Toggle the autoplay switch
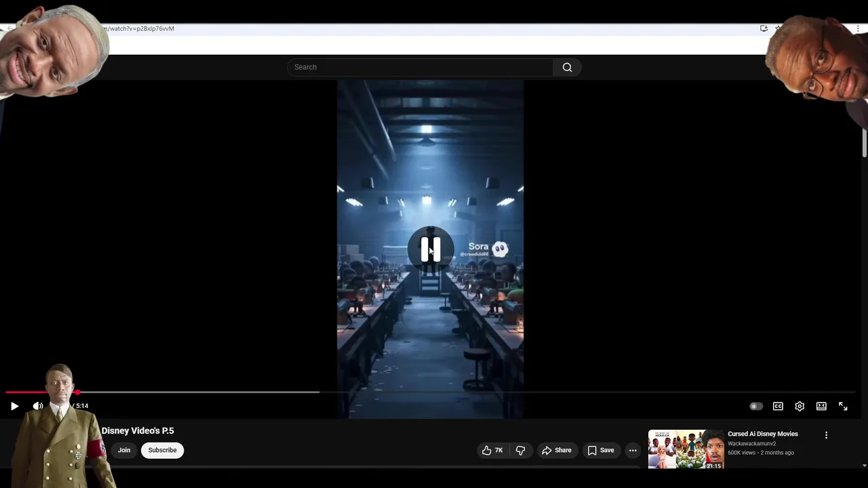Image resolution: width=868 pixels, height=488 pixels. 755,406
